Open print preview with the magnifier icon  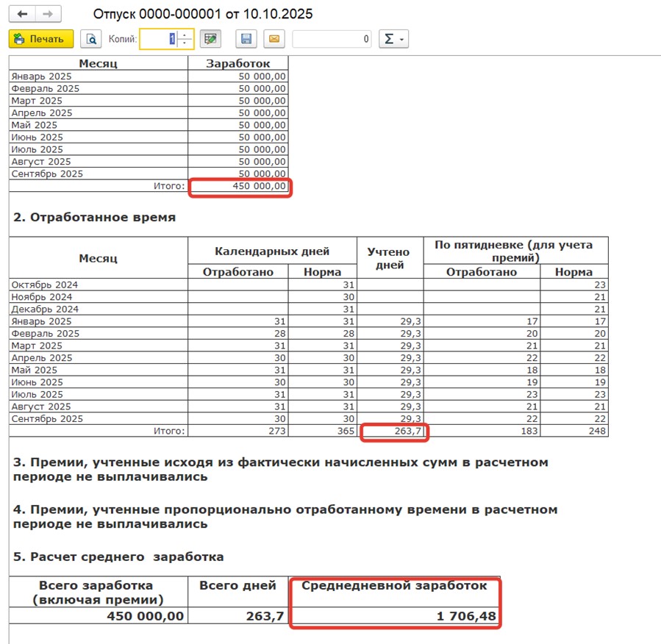pos(91,39)
